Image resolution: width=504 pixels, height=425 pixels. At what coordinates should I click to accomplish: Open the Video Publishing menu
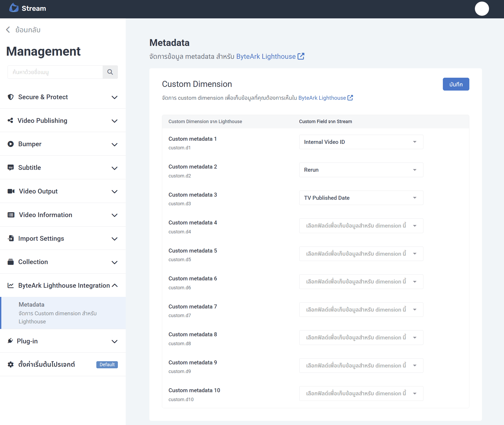click(x=63, y=120)
